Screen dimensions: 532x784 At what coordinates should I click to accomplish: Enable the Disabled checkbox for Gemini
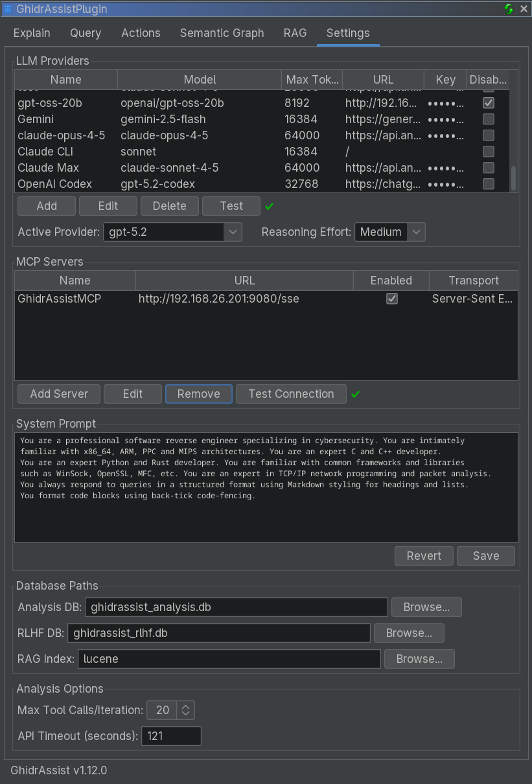(488, 119)
